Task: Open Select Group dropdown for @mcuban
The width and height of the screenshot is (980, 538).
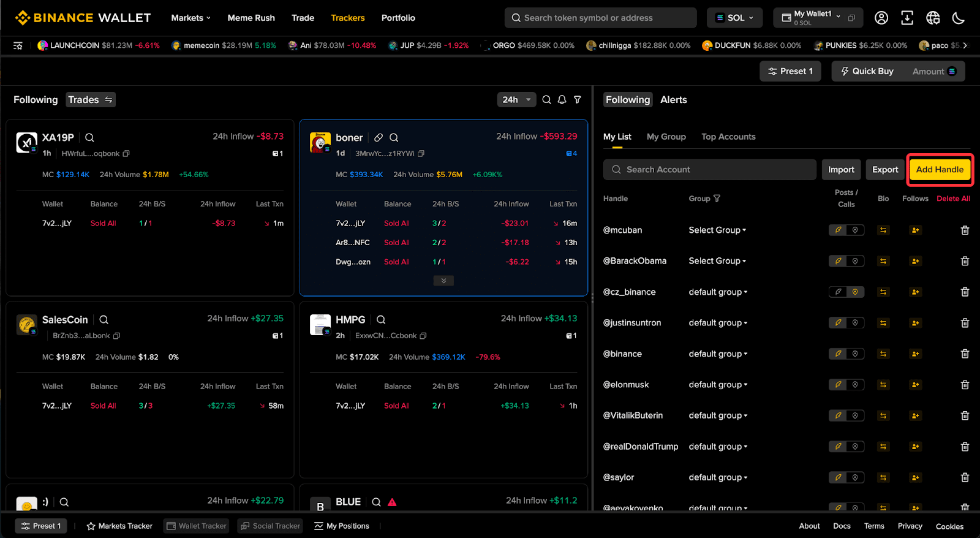Action: (717, 230)
